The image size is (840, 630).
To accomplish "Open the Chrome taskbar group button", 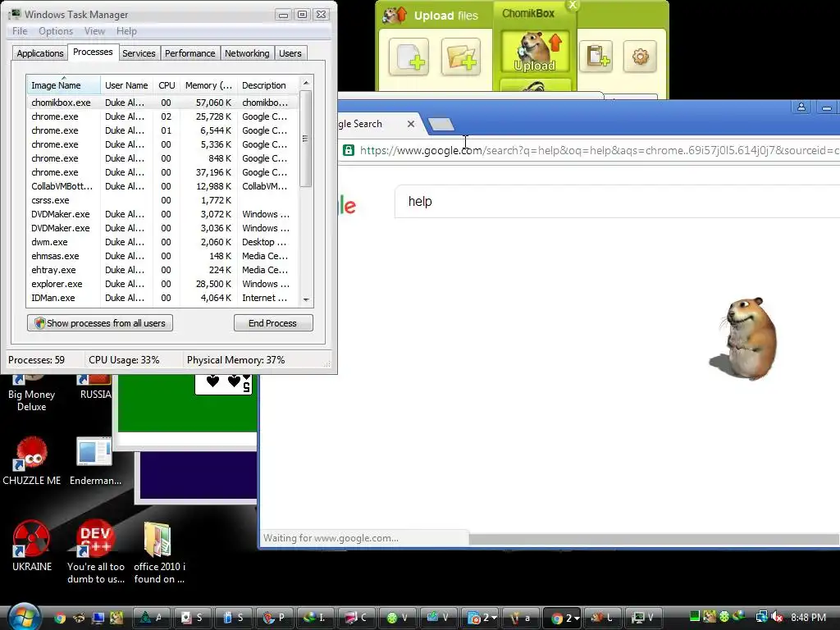I will point(563,618).
